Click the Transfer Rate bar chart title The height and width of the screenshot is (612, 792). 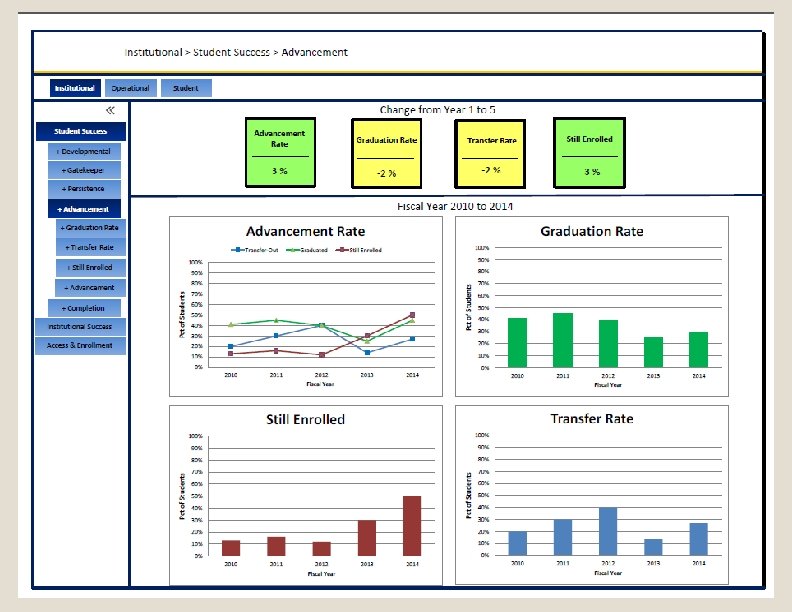[x=591, y=419]
